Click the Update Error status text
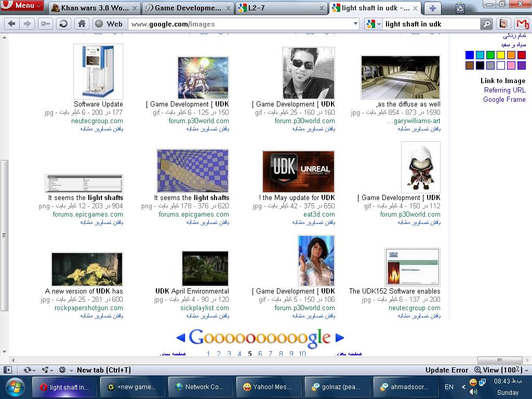The width and height of the screenshot is (532, 399). coord(446,370)
